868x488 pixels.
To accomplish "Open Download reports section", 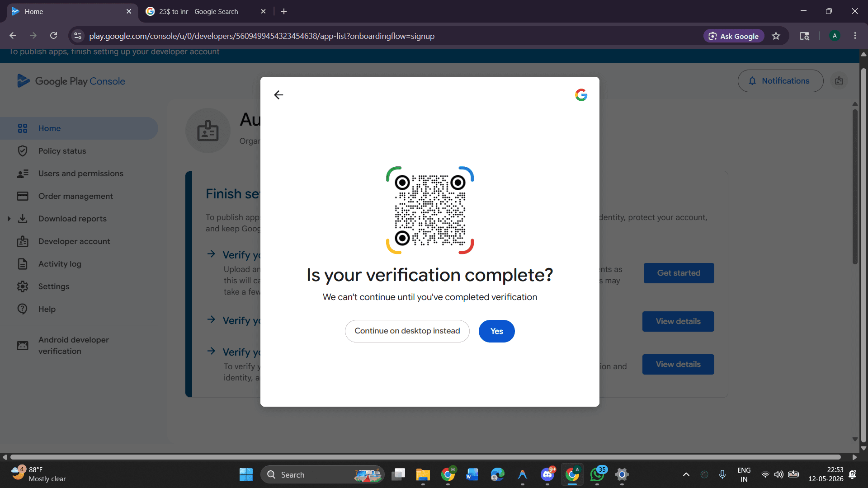I will [72, 219].
